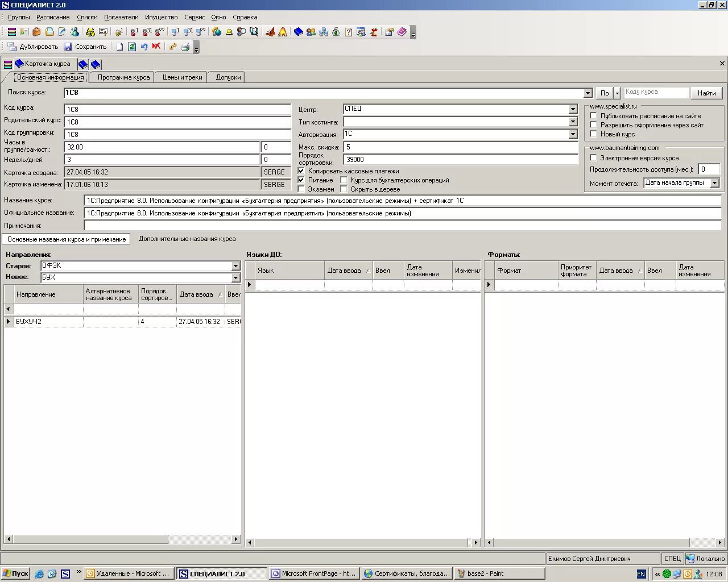This screenshot has height=582, width=728.
Task: Click the purple book toolbar icon
Action: pyautogui.click(x=402, y=32)
